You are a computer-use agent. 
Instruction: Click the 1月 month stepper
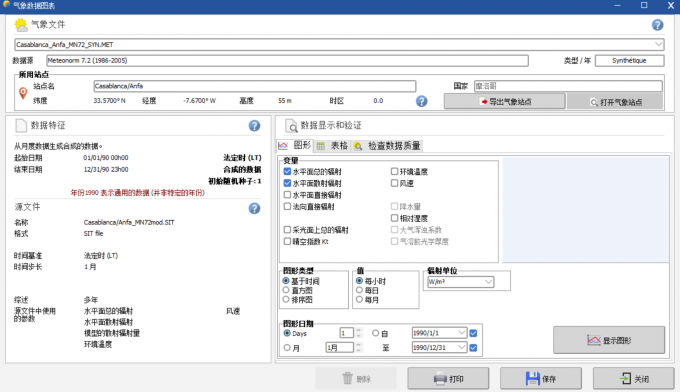pos(358,347)
